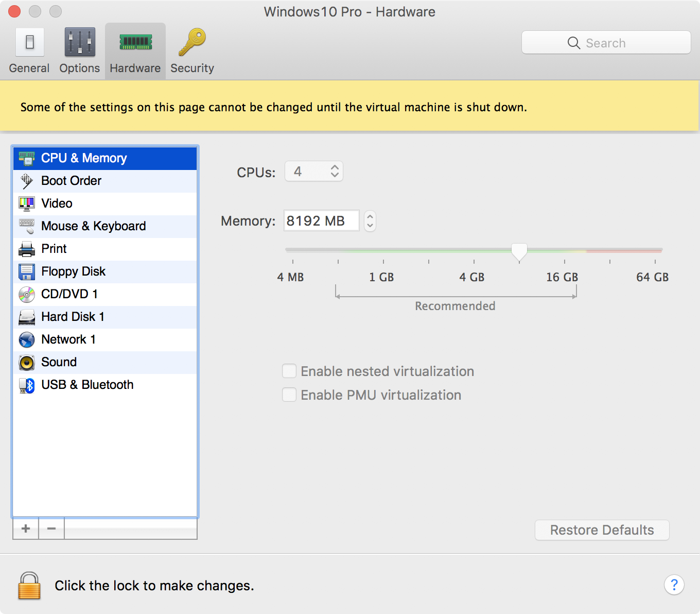Open the CPU & Memory settings

coord(105,158)
